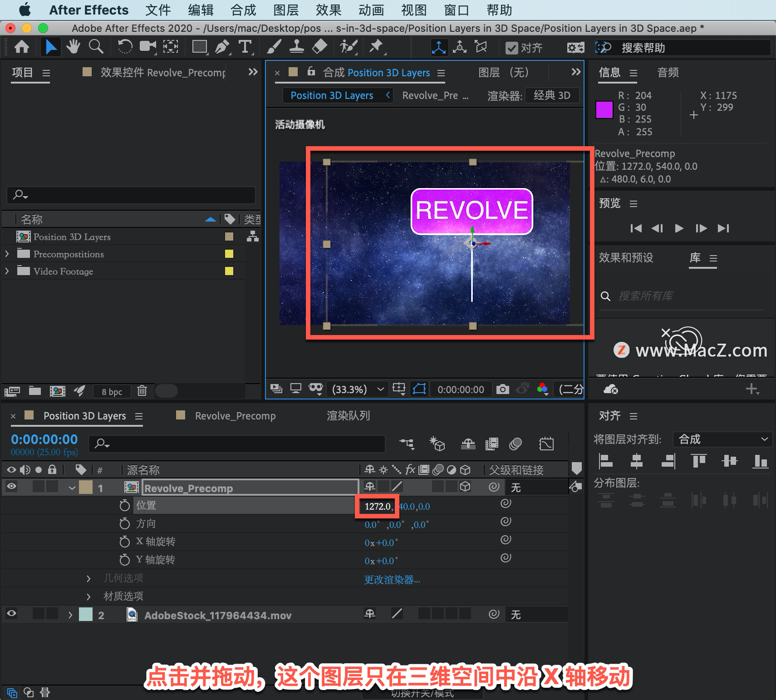Select the Home icon in toolbar
The height and width of the screenshot is (700, 776).
tap(22, 47)
